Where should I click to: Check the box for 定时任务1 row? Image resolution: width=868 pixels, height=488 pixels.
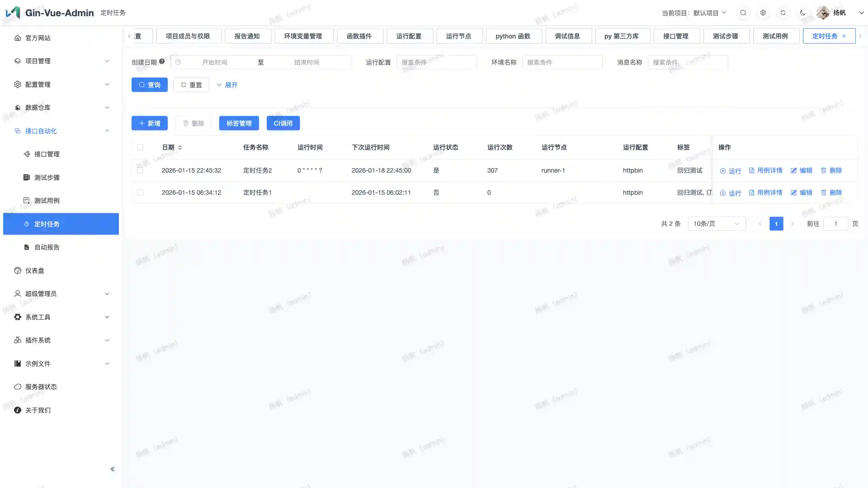[x=140, y=192]
